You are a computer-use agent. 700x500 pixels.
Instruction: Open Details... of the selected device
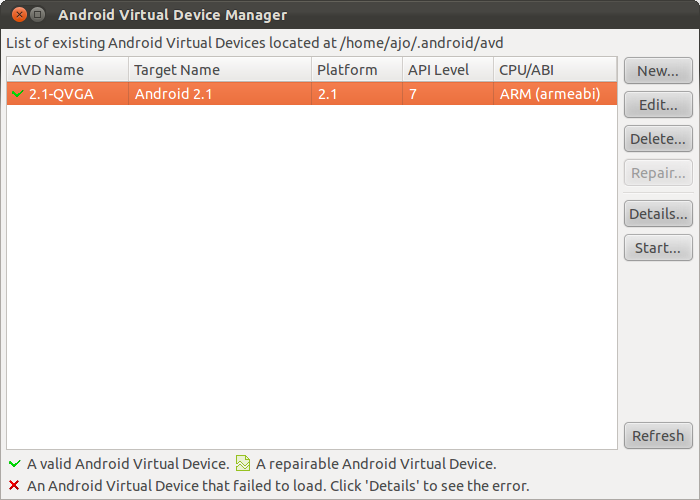click(x=658, y=214)
